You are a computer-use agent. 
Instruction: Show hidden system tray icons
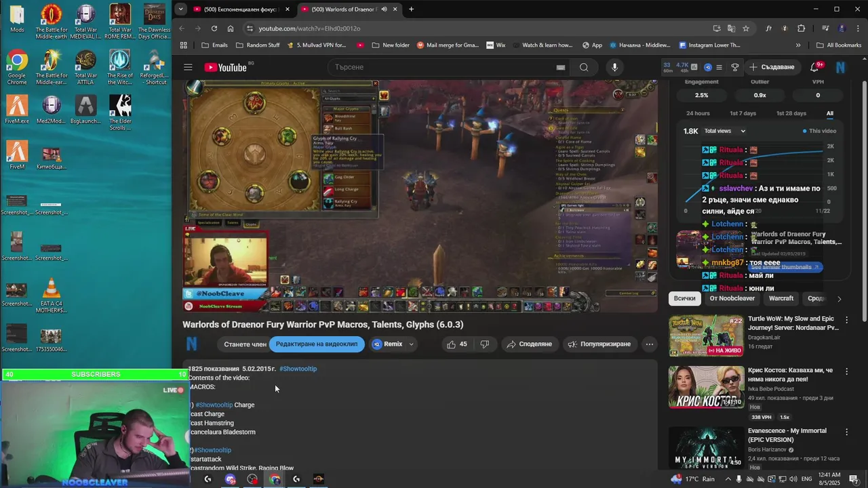(728, 479)
